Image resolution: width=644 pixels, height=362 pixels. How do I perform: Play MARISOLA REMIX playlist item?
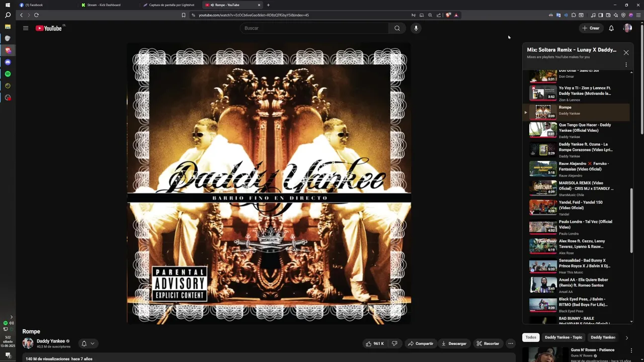pyautogui.click(x=576, y=188)
